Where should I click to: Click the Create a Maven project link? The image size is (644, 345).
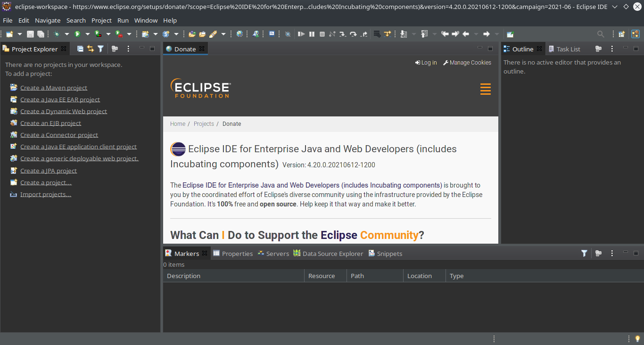[54, 88]
